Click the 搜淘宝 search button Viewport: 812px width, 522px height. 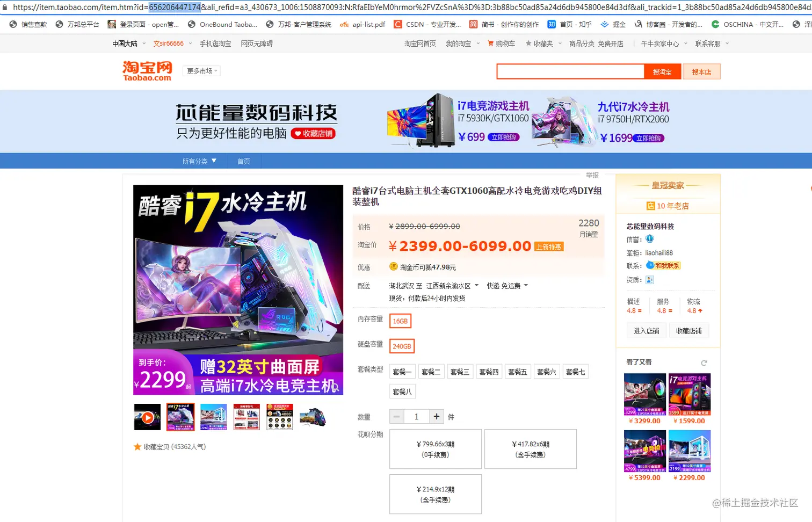pyautogui.click(x=662, y=71)
